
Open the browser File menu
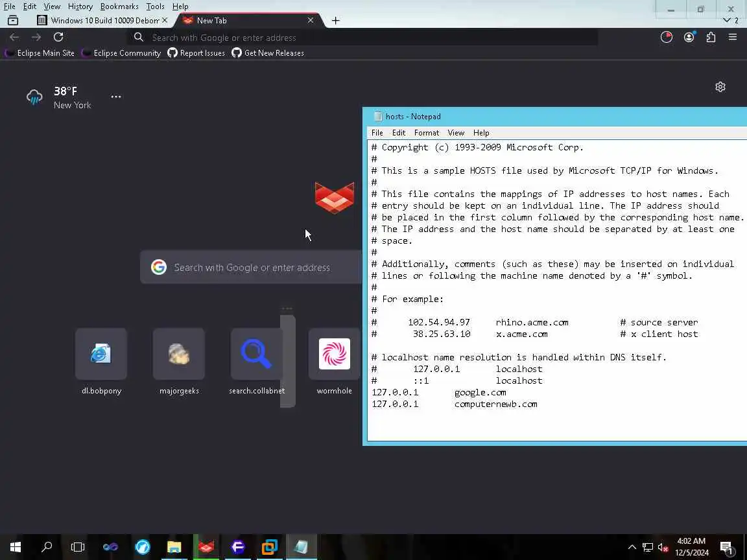pos(10,6)
